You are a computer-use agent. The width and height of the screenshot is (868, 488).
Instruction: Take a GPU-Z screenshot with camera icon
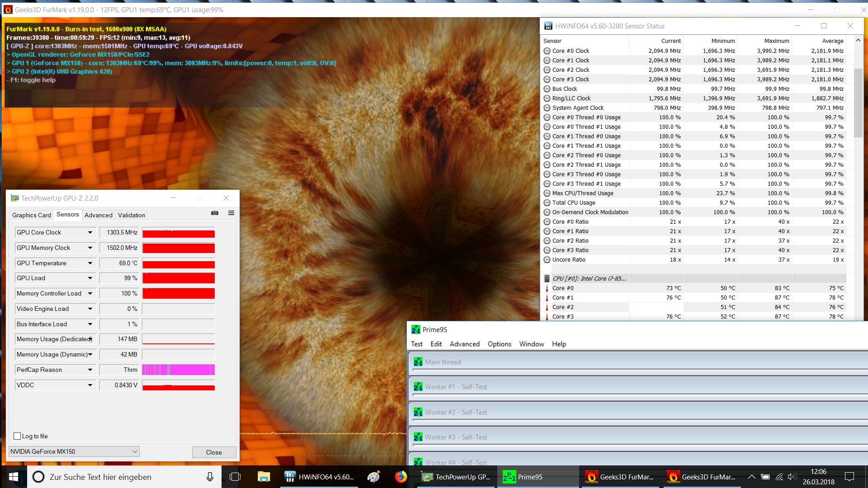point(215,213)
